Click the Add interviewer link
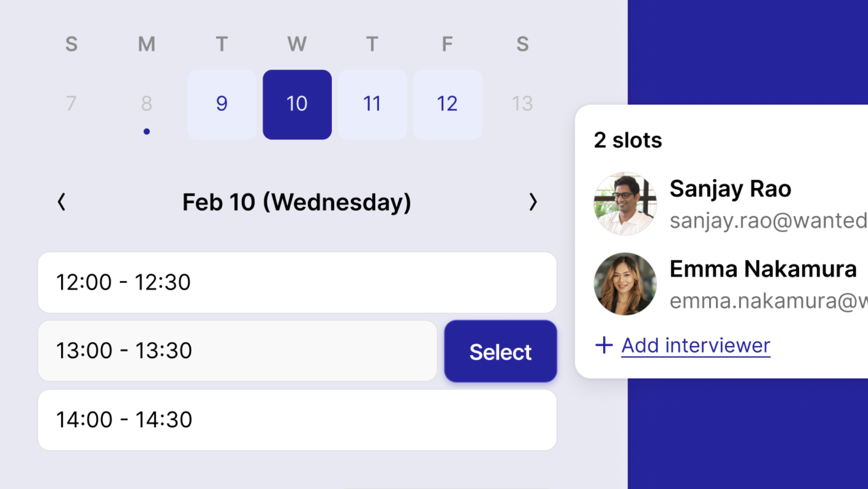 point(696,345)
